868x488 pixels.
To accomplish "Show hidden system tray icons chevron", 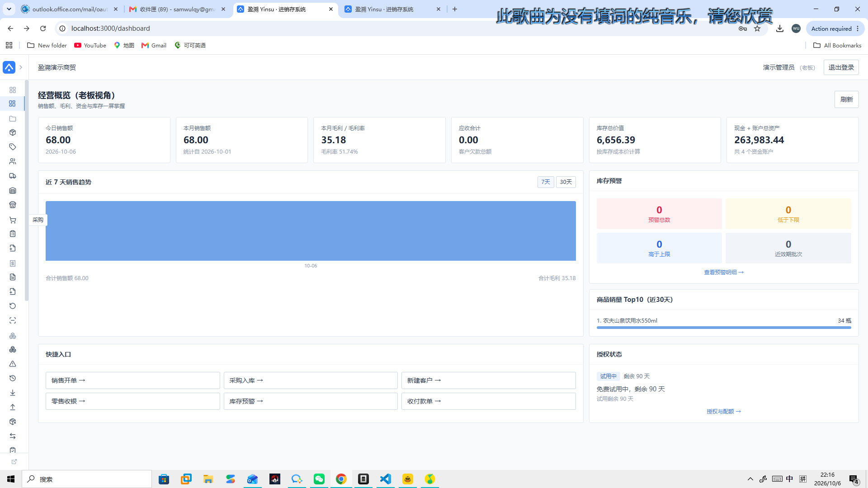I will [x=750, y=479].
